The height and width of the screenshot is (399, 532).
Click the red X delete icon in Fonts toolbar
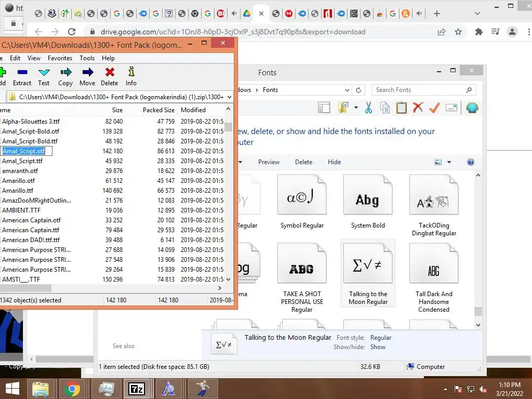418,108
